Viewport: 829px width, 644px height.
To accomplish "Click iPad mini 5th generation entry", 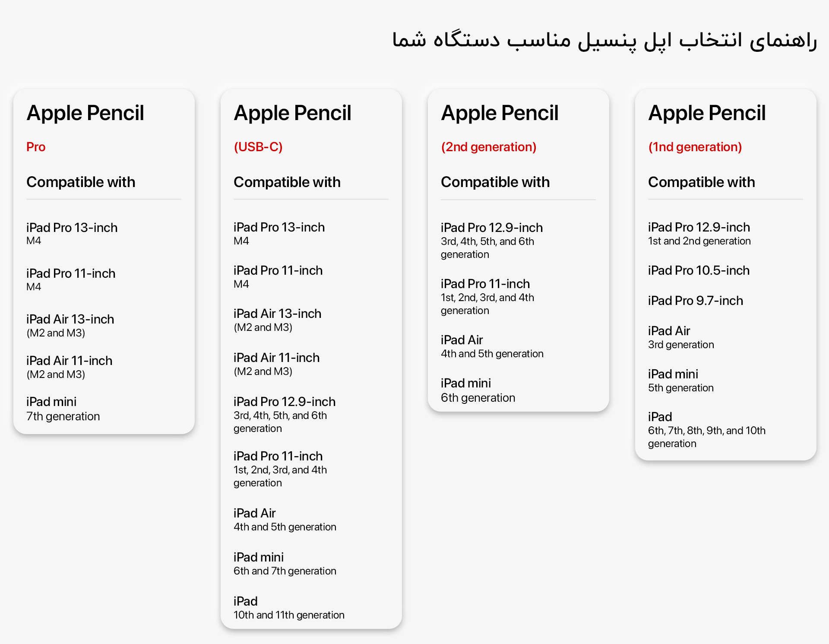I will coord(680,381).
